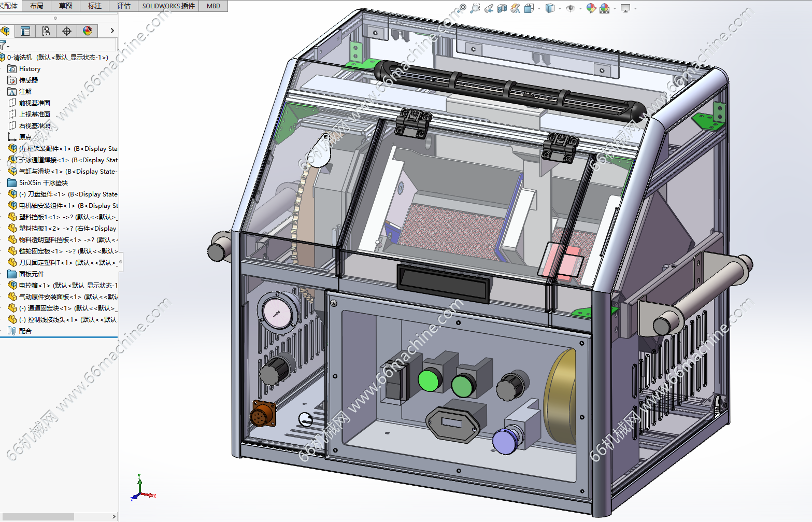This screenshot has height=522, width=812.
Task: Open the DimXpertManager crosshair tab
Action: [x=67, y=31]
